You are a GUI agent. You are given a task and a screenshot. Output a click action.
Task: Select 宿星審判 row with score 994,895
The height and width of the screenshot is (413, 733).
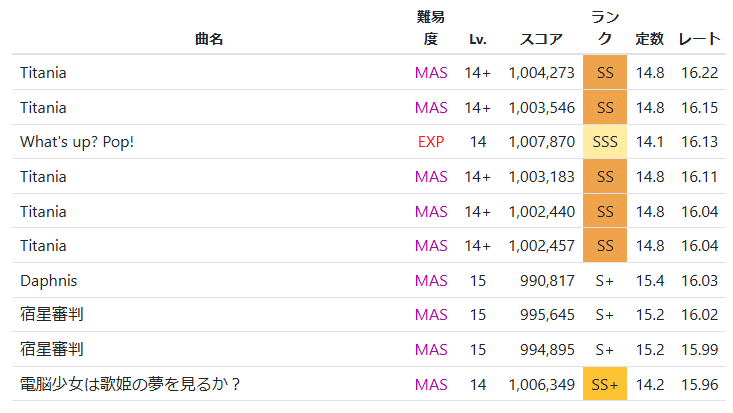(x=369, y=349)
